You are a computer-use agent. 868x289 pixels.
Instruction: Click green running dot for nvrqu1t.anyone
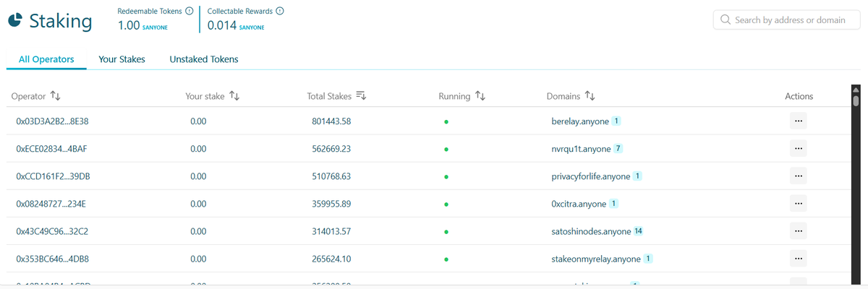446,149
